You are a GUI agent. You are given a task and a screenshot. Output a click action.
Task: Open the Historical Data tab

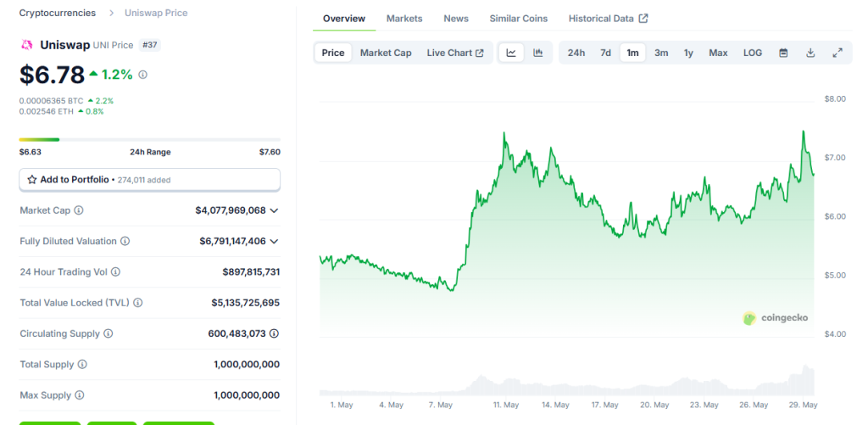point(608,19)
